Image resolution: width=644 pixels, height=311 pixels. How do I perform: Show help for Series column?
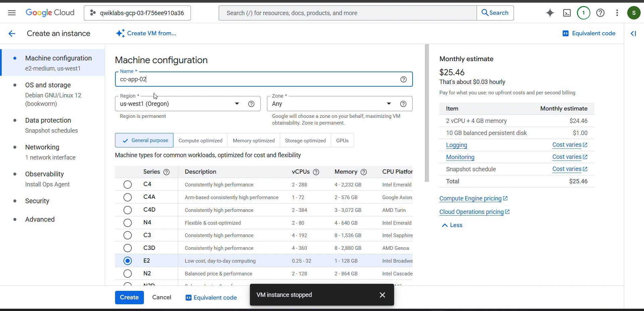166,172
